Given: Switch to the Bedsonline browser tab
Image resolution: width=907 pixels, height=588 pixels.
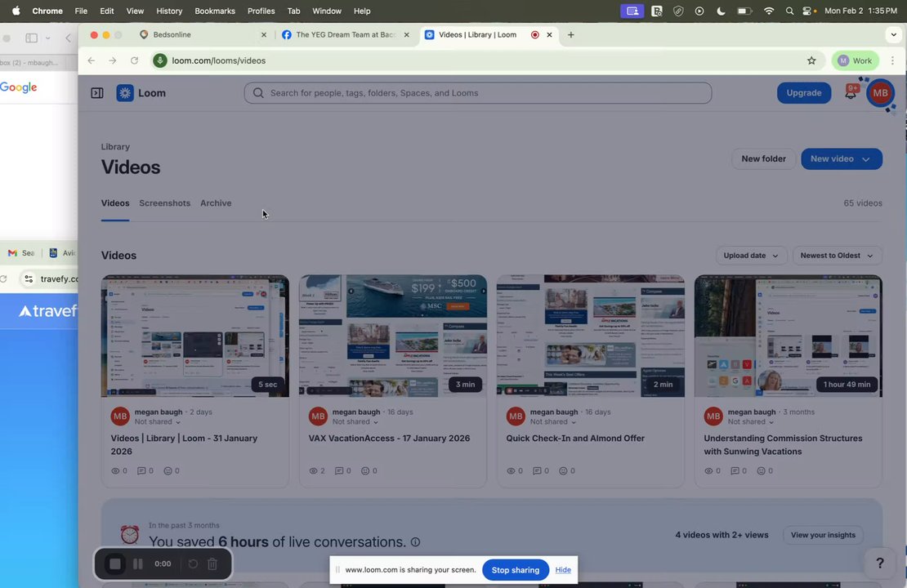Looking at the screenshot, I should (203, 34).
